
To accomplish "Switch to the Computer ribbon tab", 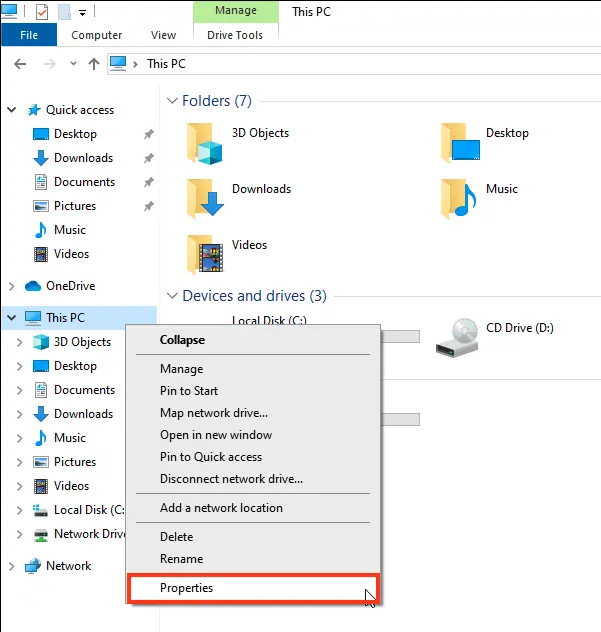I will (96, 35).
